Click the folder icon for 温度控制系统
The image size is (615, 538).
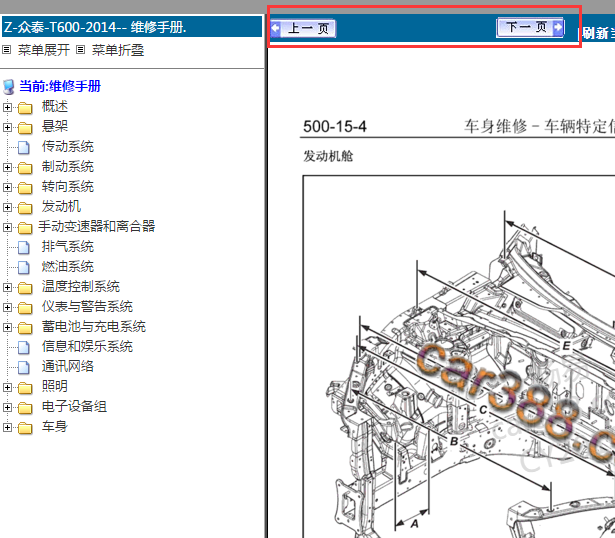pos(25,288)
